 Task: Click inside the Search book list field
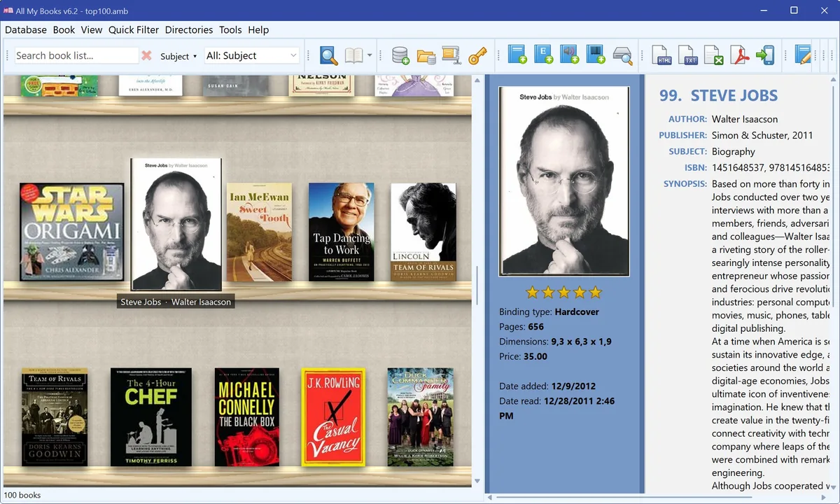click(x=76, y=55)
